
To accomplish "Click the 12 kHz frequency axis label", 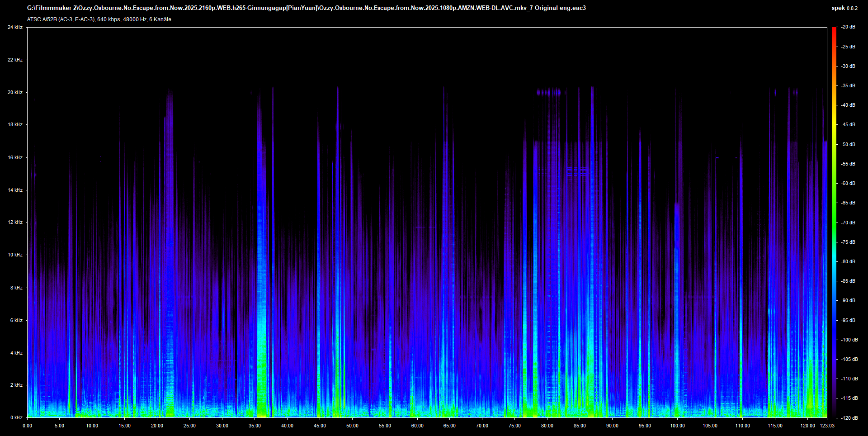I will point(15,223).
